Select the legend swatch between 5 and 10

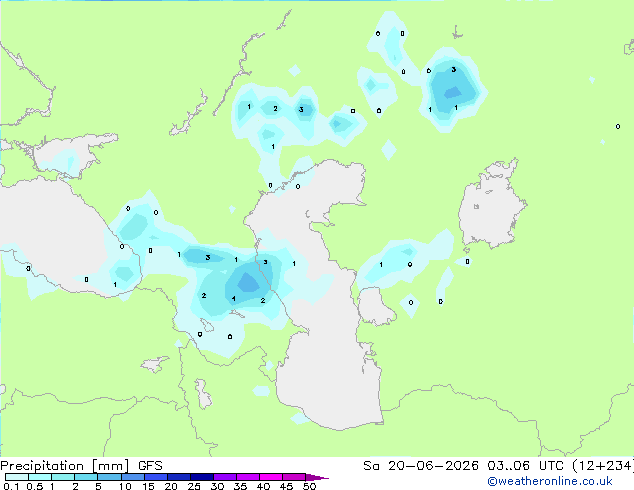(110, 477)
